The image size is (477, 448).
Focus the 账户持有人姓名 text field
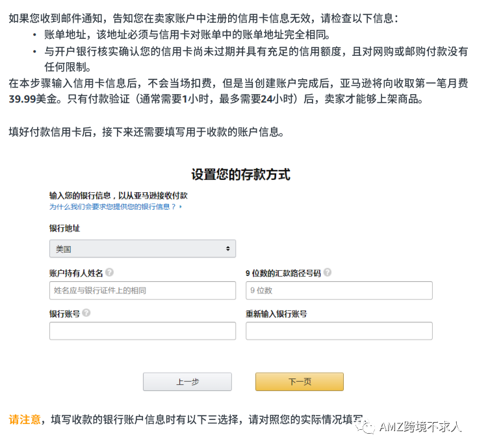[x=142, y=290]
